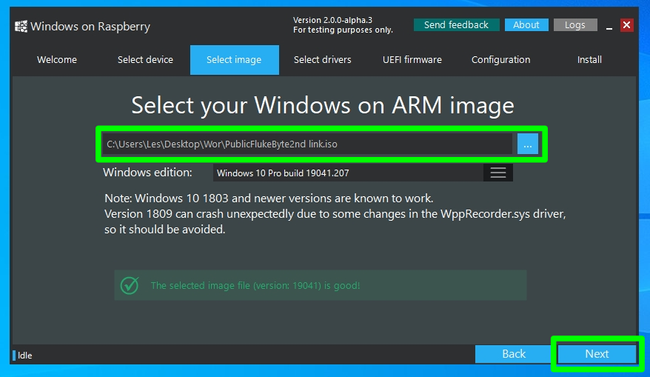This screenshot has height=377, width=650.
Task: Open the file browse ellipsis button
Action: 527,144
